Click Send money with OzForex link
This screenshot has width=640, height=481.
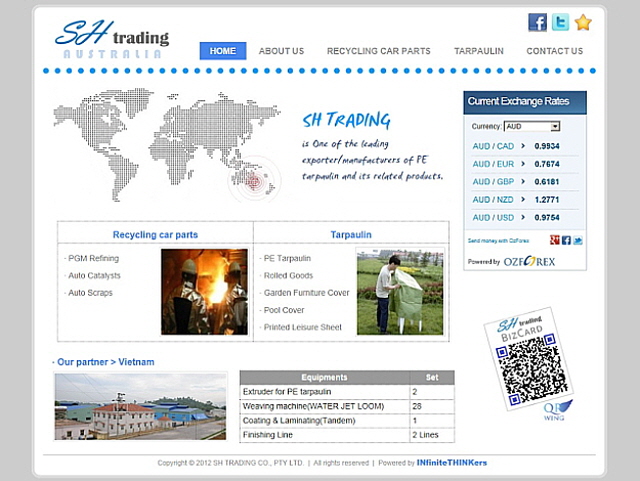(x=498, y=240)
